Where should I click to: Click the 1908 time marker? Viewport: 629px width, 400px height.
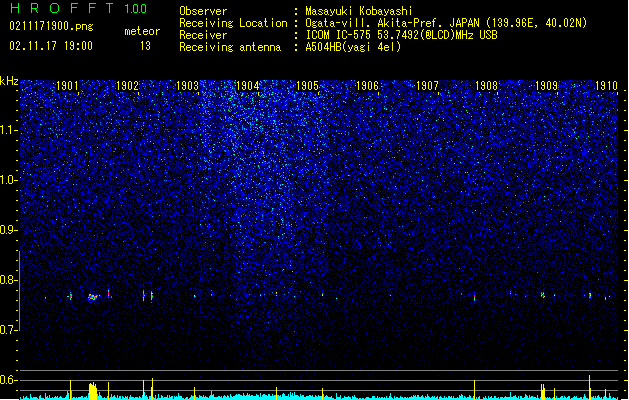487,86
